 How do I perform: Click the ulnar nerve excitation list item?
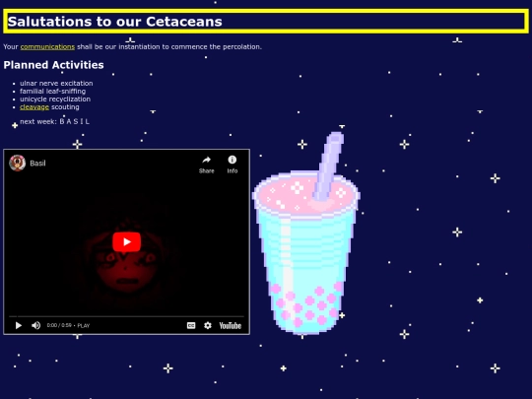[x=56, y=83]
